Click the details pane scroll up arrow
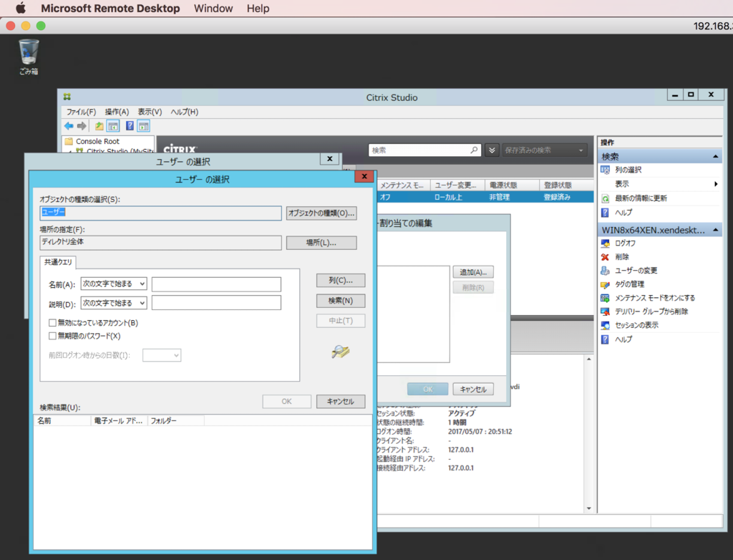 (x=589, y=359)
